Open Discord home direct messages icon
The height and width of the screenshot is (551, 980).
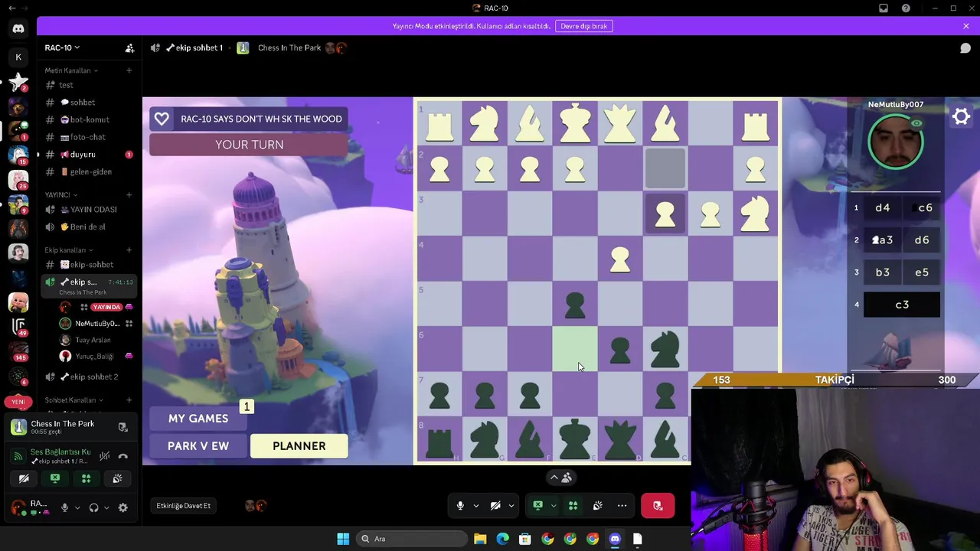click(x=18, y=29)
